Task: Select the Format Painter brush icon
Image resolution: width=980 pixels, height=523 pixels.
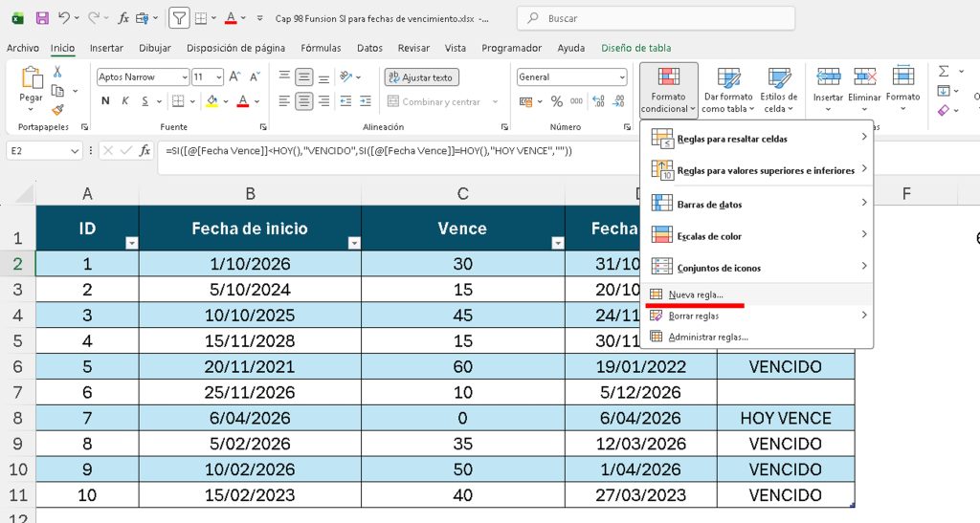Action: 57,110
